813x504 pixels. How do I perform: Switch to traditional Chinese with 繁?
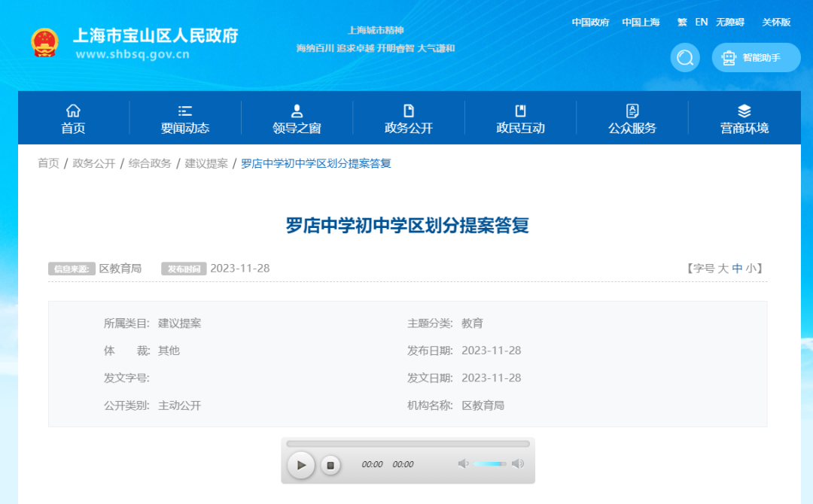pos(682,23)
